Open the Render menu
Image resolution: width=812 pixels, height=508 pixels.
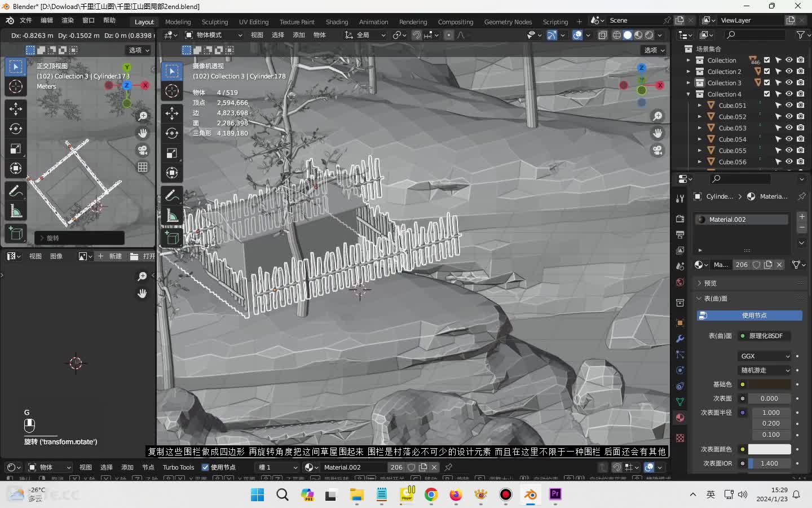point(68,20)
